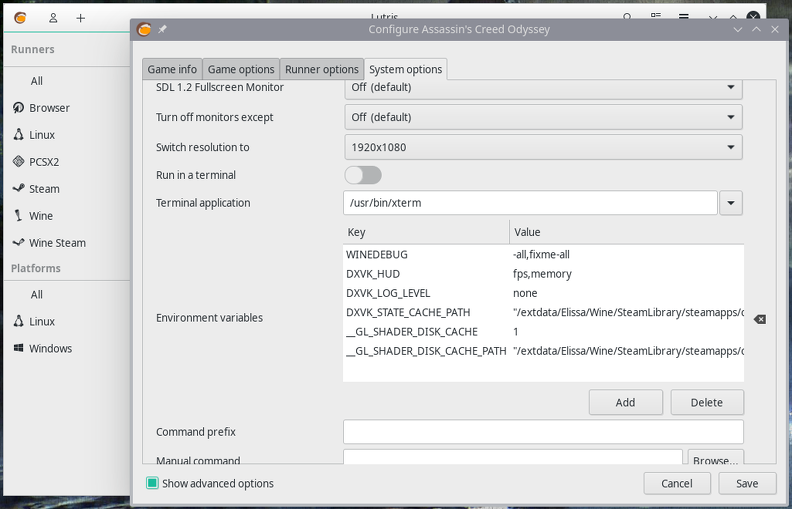This screenshot has width=792, height=509.
Task: Select the Browser runner icon
Action: coord(18,108)
